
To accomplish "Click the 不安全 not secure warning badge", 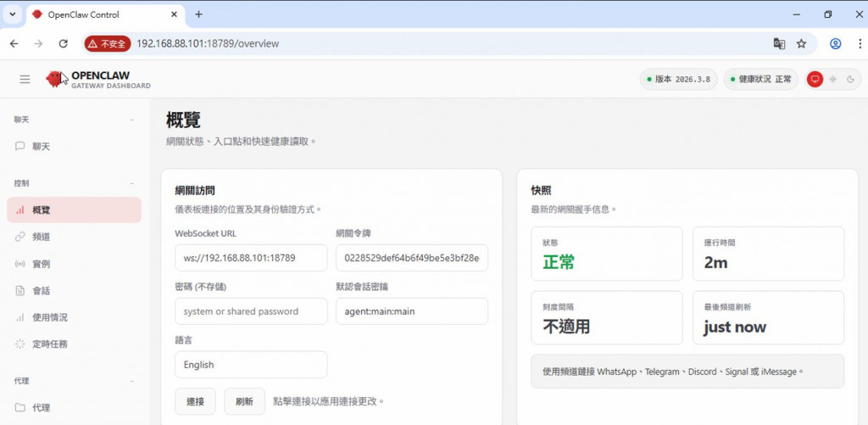I will pos(108,44).
